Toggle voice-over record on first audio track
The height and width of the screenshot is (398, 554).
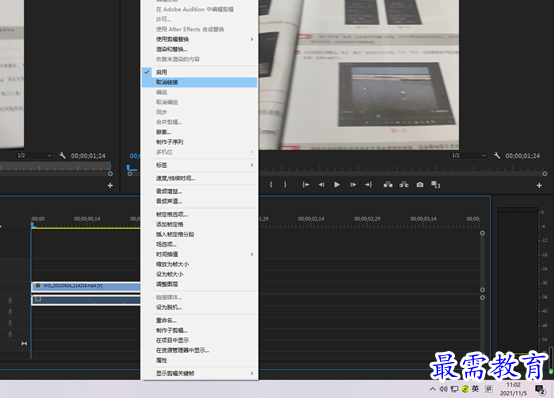pyautogui.click(x=10, y=300)
